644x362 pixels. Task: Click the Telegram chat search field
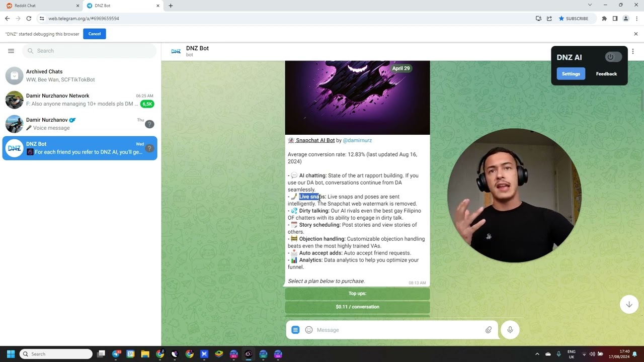(90, 51)
